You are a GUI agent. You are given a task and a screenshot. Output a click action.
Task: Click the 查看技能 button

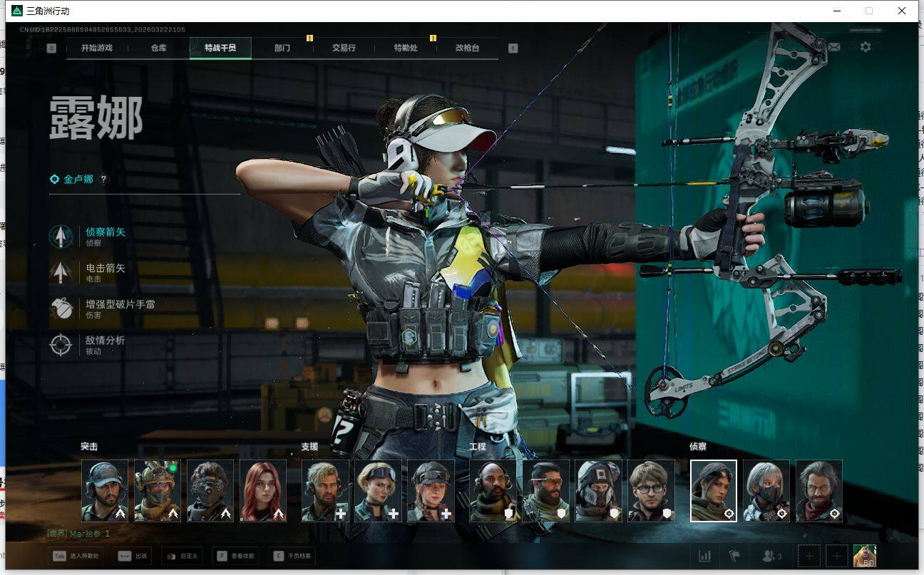pyautogui.click(x=235, y=556)
